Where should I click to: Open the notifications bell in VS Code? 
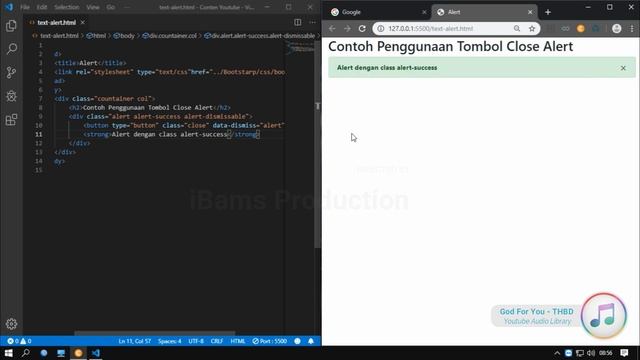pyautogui.click(x=311, y=341)
